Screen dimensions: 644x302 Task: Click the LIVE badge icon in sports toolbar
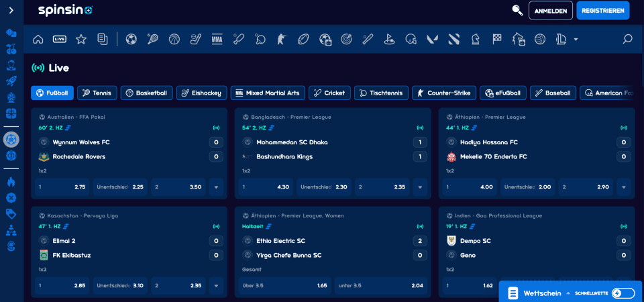[x=60, y=39]
